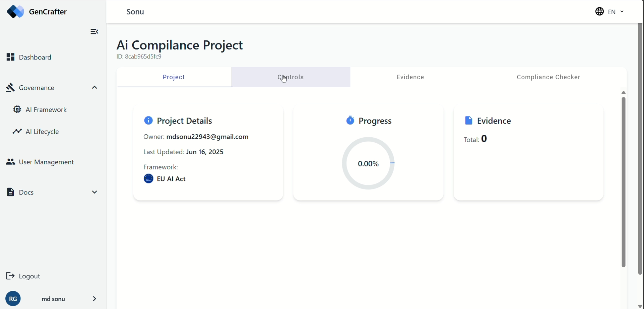
Task: Click the GenCrafter brand name
Action: click(48, 12)
